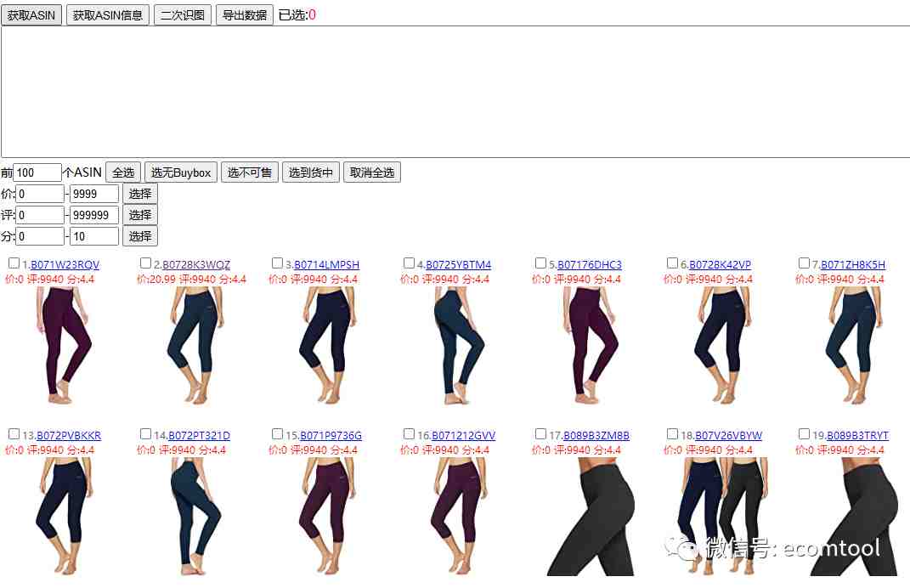The height and width of the screenshot is (588, 910).
Task: Tick the checkbox for item 14 B072PT321D
Action: point(145,433)
